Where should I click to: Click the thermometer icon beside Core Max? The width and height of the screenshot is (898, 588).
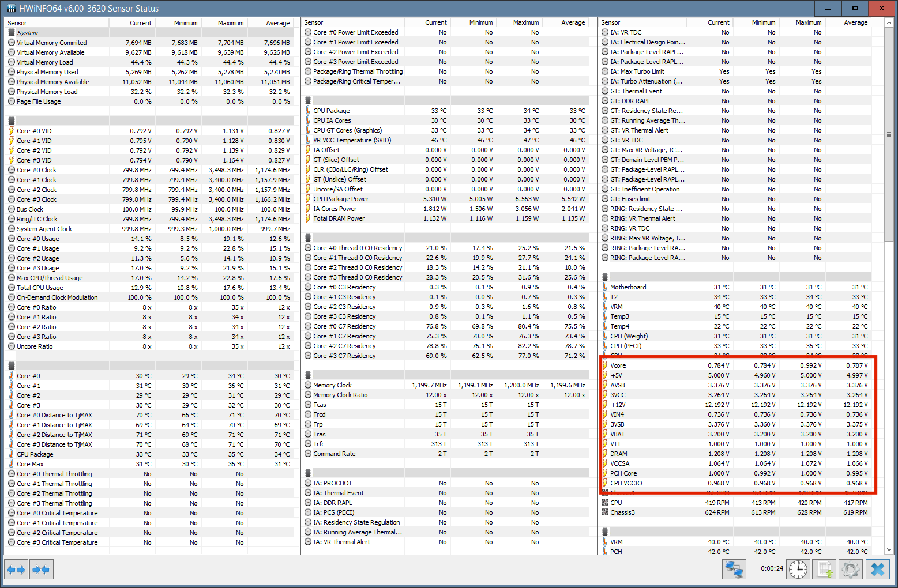click(12, 464)
